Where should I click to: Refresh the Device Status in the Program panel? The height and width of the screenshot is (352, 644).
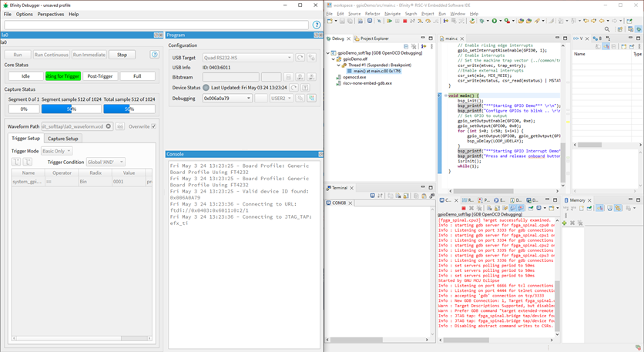point(293,88)
